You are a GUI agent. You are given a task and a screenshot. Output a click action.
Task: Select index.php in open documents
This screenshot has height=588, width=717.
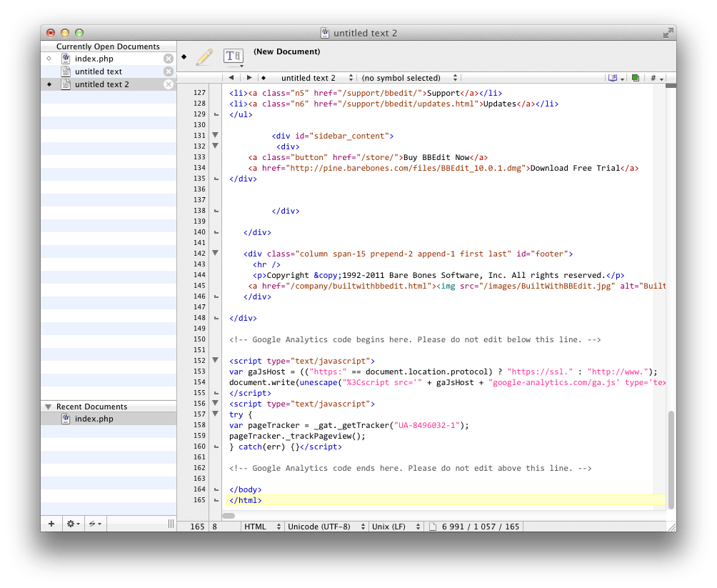click(x=109, y=59)
